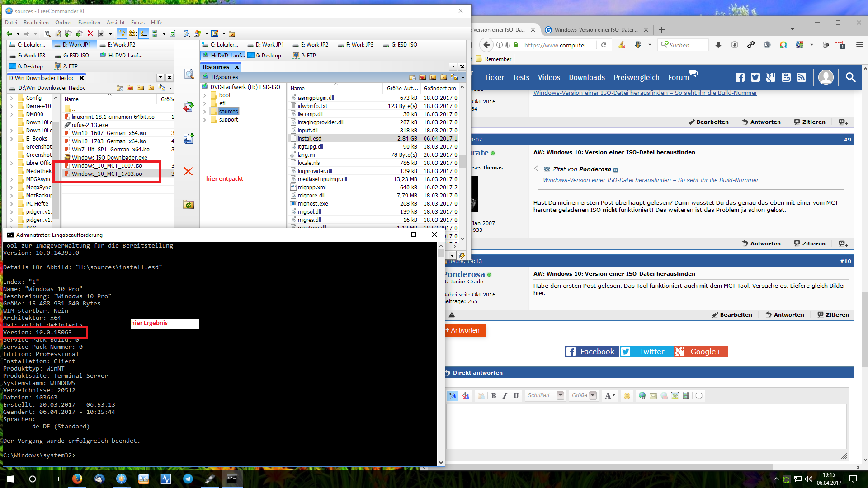Open forum search magnifier icon
Screen dimensions: 868x488
(850, 77)
